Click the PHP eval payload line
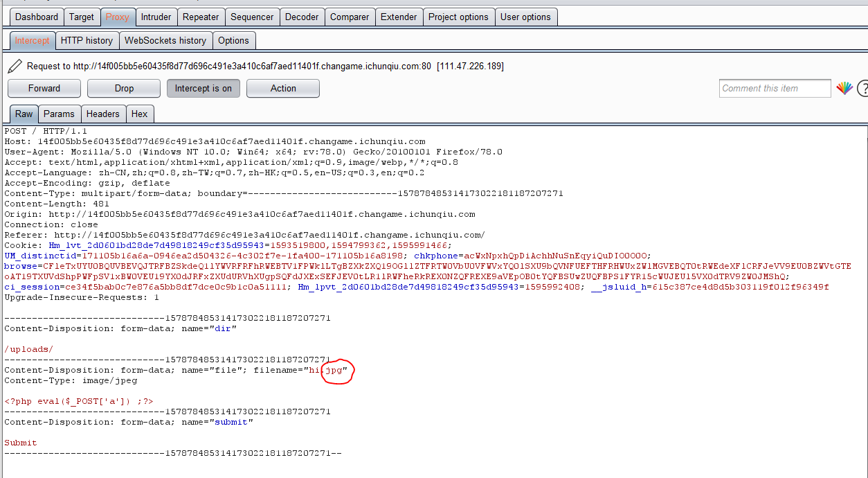 [79, 401]
